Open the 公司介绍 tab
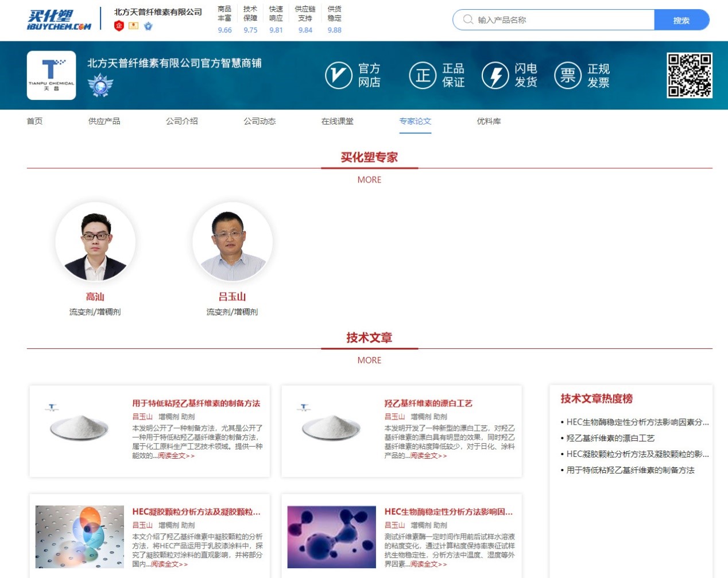Viewport: 728px width, 578px height. click(182, 121)
